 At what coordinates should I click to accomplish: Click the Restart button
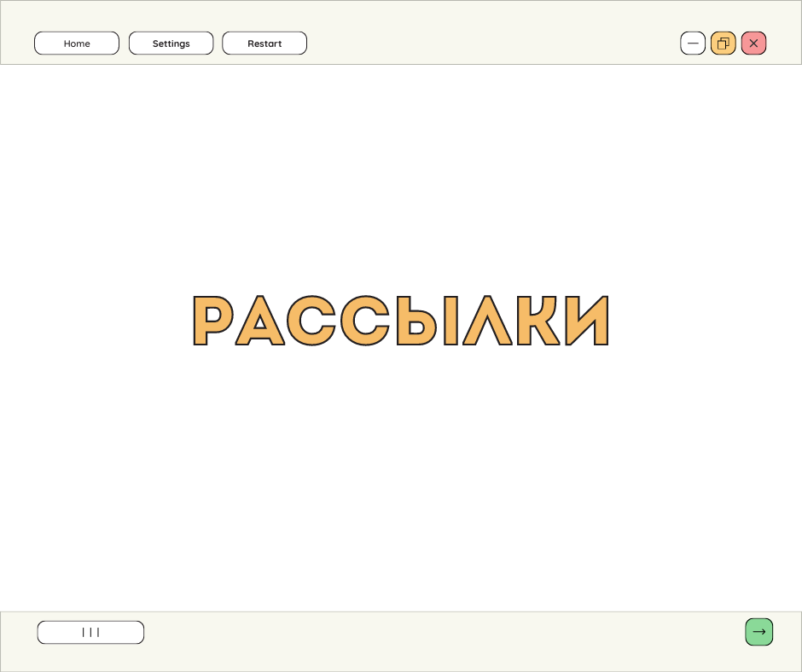pos(264,43)
